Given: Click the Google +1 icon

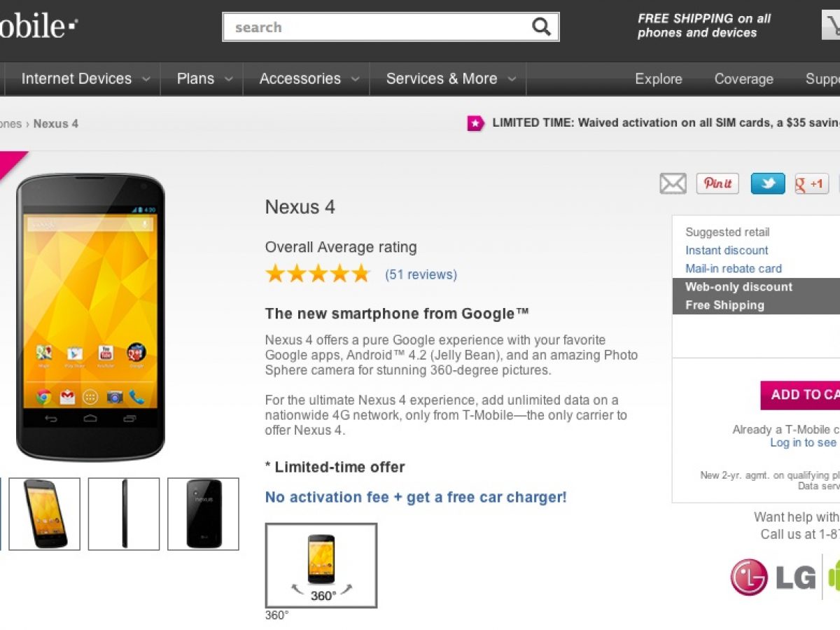Looking at the screenshot, I should (811, 184).
